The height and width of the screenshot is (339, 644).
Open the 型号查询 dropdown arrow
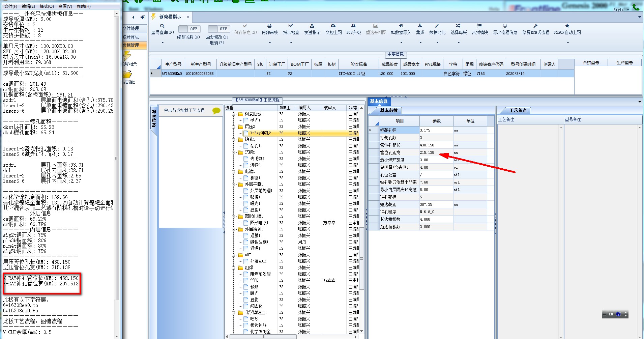163,43
